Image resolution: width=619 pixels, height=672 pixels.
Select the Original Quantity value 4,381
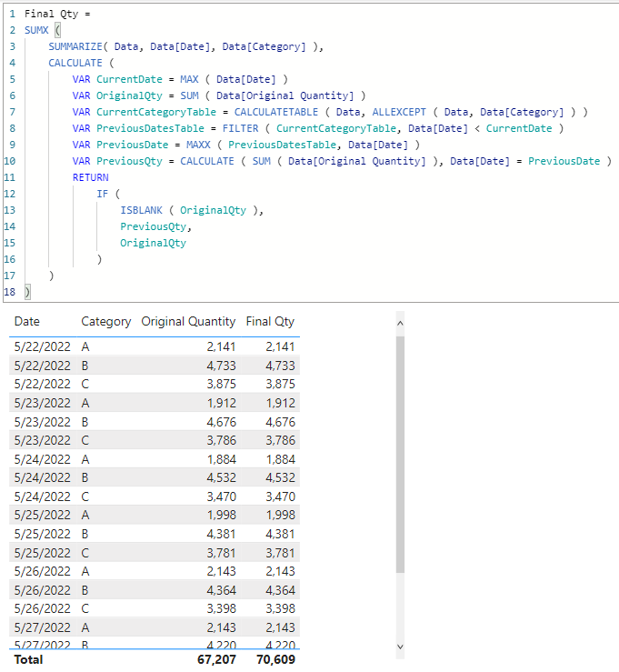222,534
